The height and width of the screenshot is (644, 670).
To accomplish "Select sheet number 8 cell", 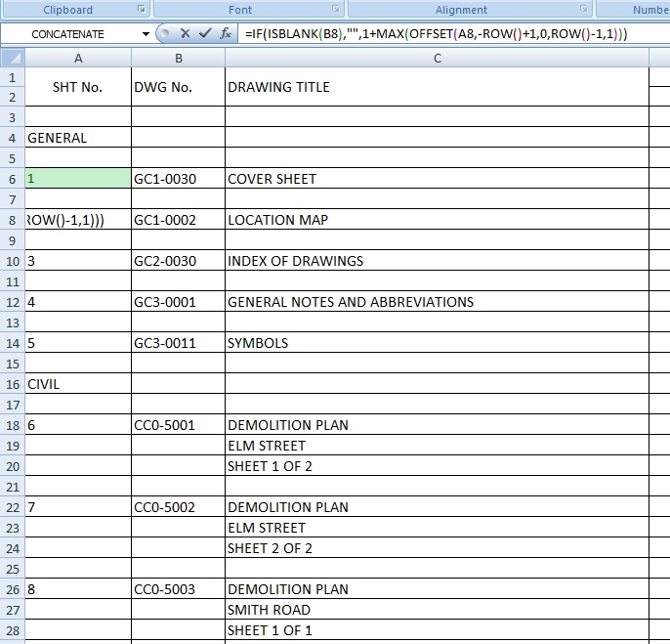I will click(78, 589).
